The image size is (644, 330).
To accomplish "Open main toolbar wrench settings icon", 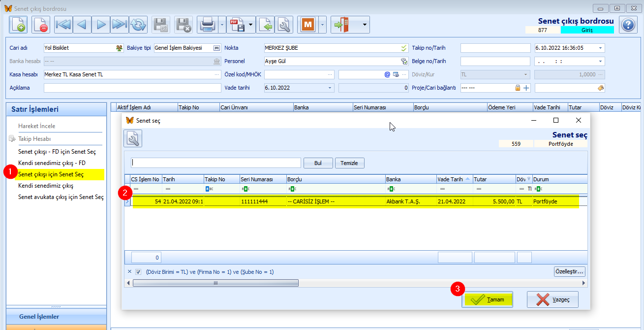I will (284, 24).
